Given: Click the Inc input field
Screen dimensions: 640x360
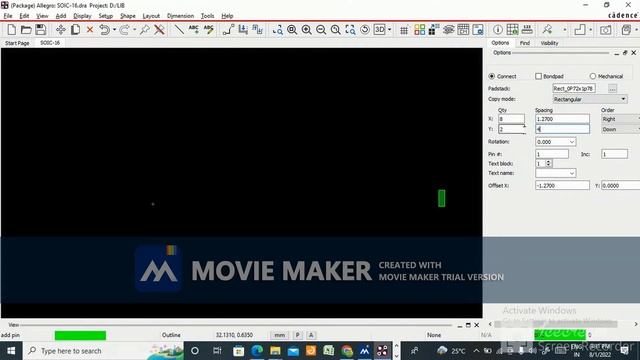Looking at the screenshot, I should (614, 154).
